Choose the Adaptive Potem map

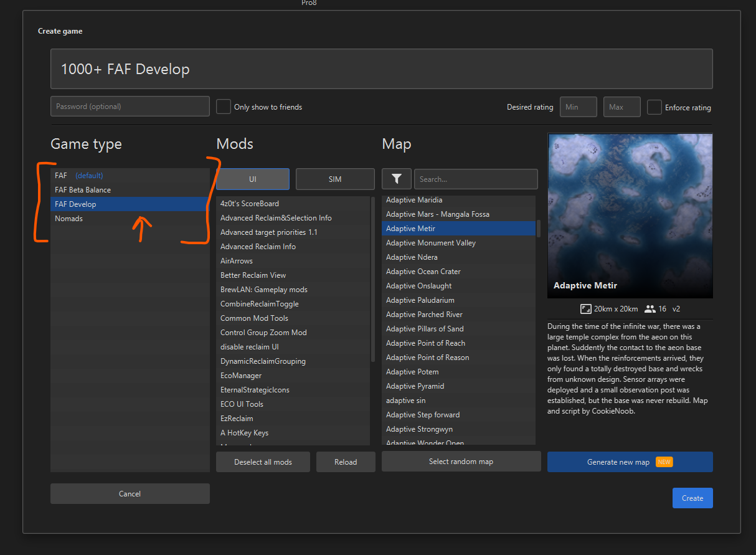click(x=459, y=372)
